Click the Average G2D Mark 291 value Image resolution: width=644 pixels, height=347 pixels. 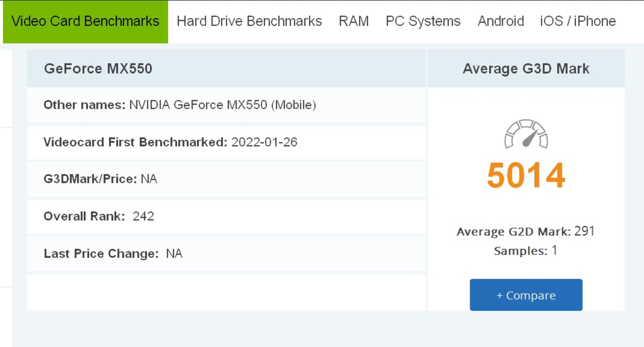pos(584,231)
